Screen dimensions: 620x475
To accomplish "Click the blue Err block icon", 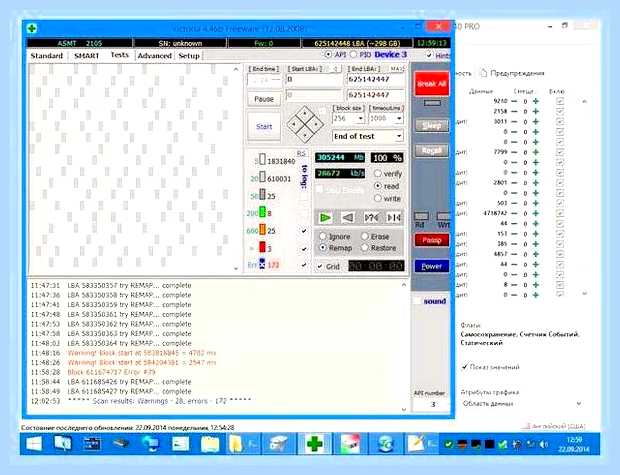I will point(262,264).
